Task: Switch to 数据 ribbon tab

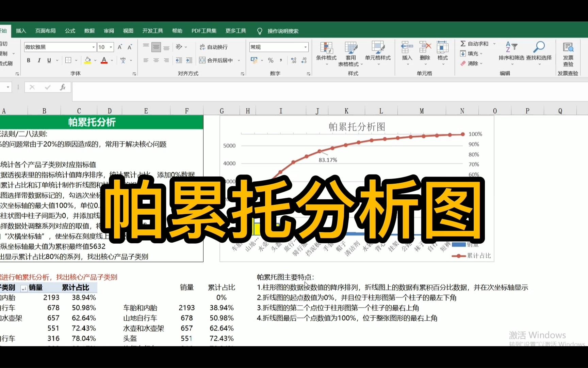Action: pos(89,31)
